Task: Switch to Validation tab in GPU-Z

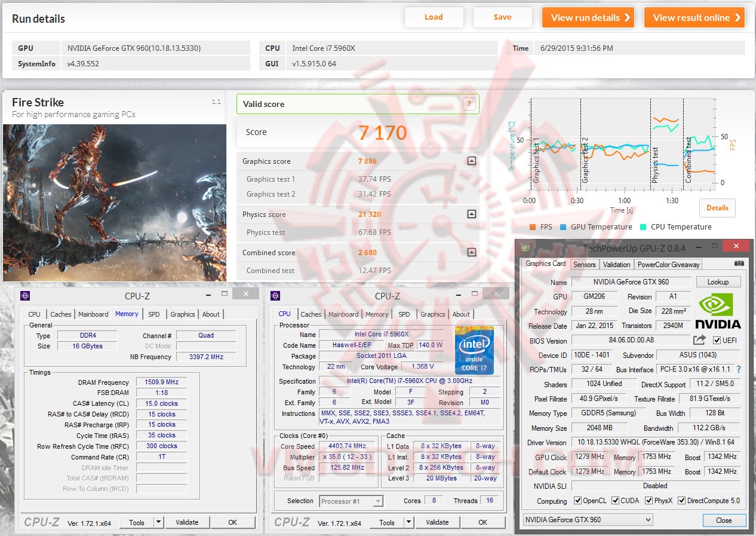Action: pos(616,265)
